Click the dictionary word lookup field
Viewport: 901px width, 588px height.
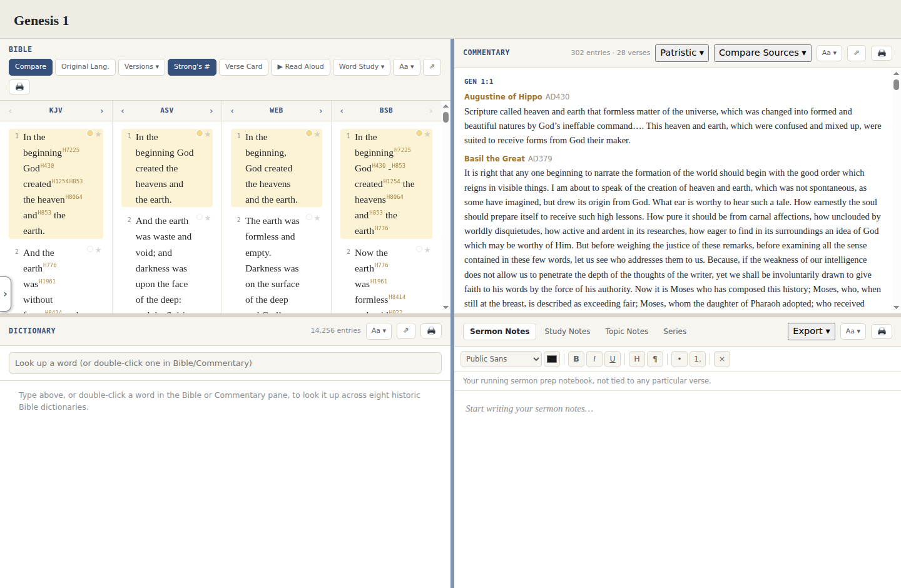(225, 363)
